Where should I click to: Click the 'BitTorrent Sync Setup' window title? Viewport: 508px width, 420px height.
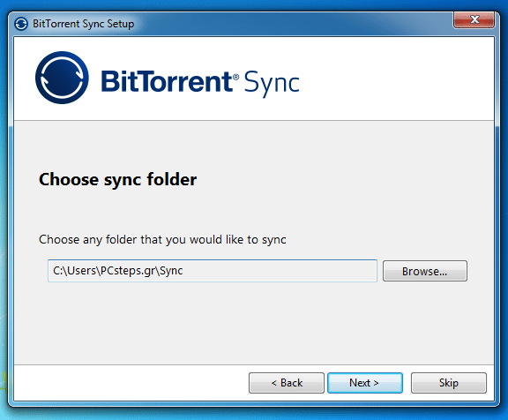[83, 24]
